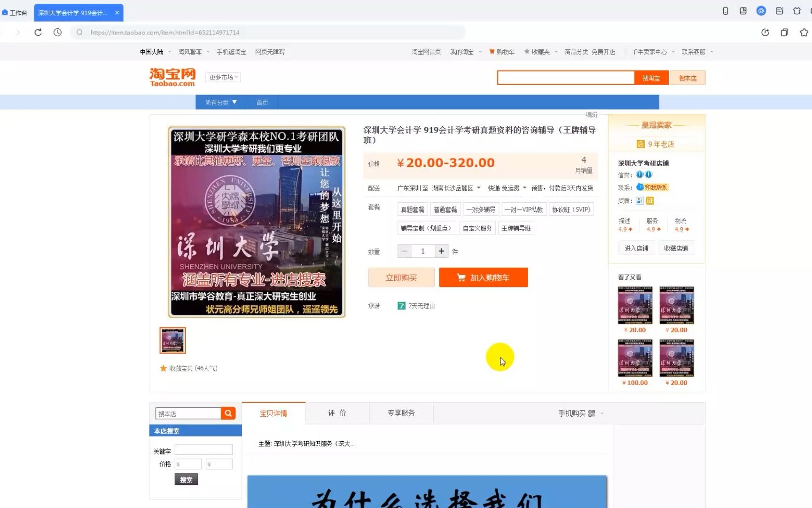Click the main Taobao search input
This screenshot has height=508, width=812.
tap(566, 78)
